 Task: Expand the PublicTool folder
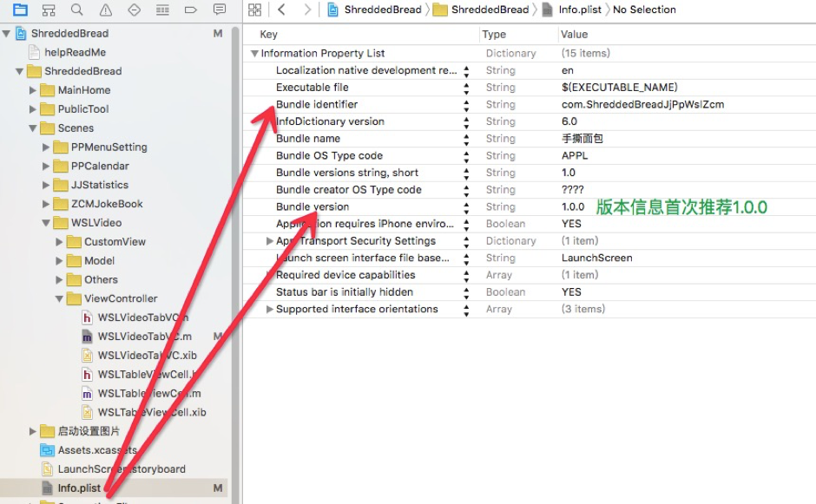33,109
